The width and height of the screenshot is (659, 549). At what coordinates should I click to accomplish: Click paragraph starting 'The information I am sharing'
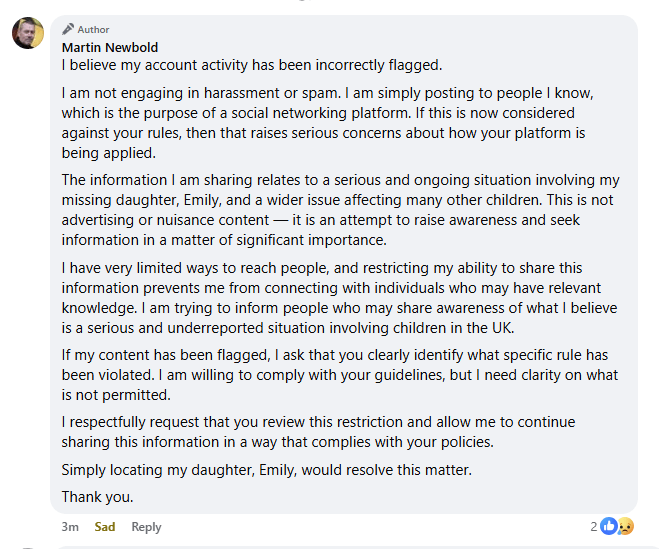[x=340, y=212]
